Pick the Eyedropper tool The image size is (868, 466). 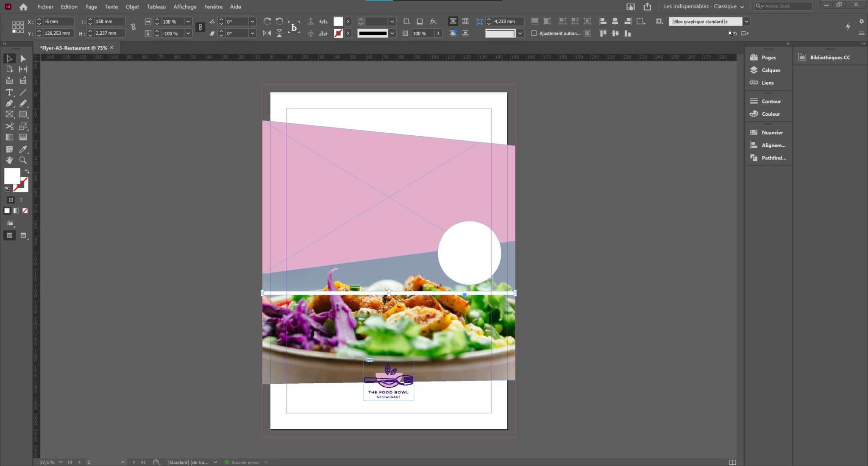(23, 149)
